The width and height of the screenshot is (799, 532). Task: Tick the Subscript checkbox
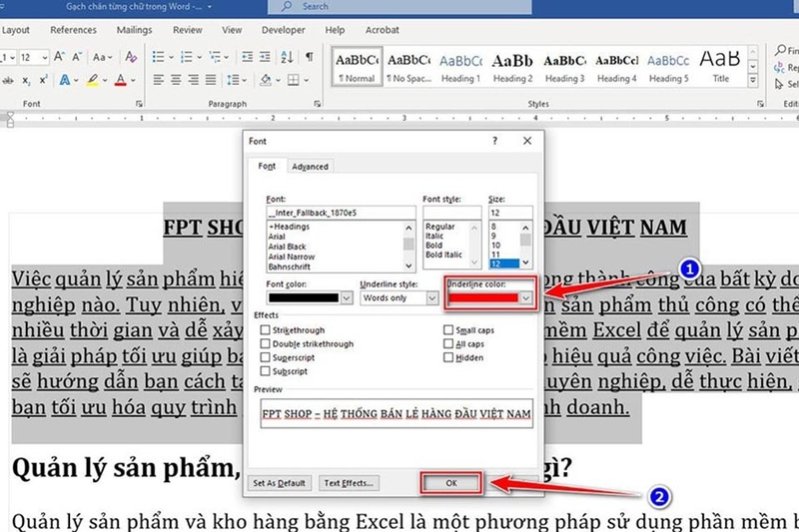pyautogui.click(x=265, y=371)
